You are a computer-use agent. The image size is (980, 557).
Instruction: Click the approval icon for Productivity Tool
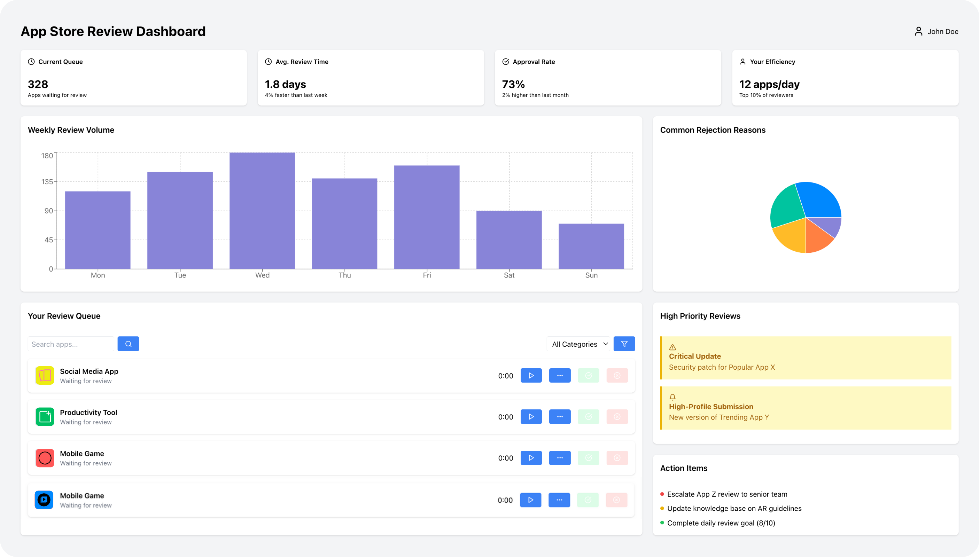click(588, 416)
